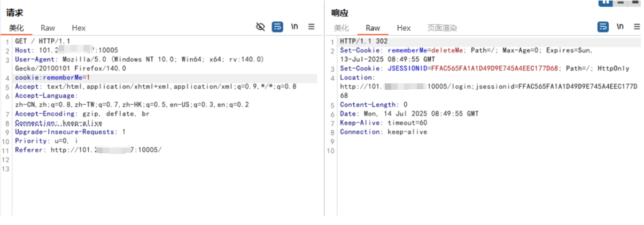Switch to the combined tab layout icon
644x225 pixels.
click(x=635, y=2)
